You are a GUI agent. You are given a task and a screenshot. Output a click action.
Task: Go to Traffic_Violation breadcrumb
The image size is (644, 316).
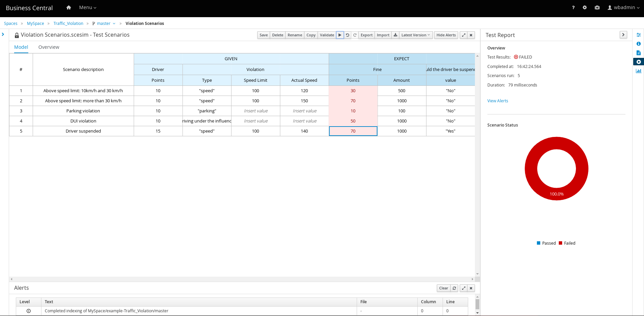tap(68, 24)
